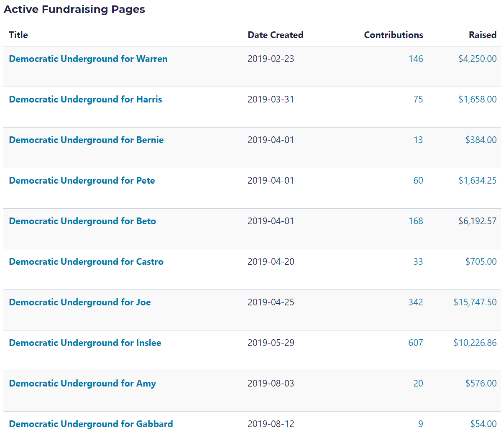Screen dimensions: 501x448
Task: Click the $15,747.50 raised amount
Action: click(x=475, y=302)
